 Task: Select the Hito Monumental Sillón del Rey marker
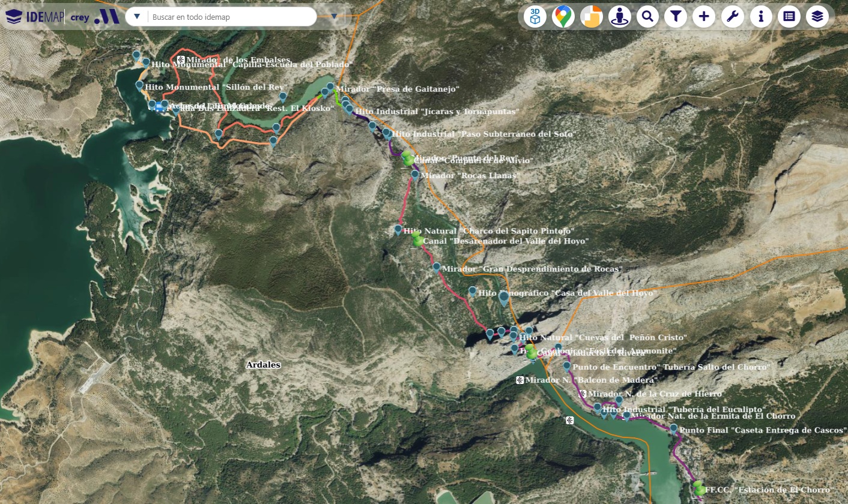pyautogui.click(x=141, y=86)
